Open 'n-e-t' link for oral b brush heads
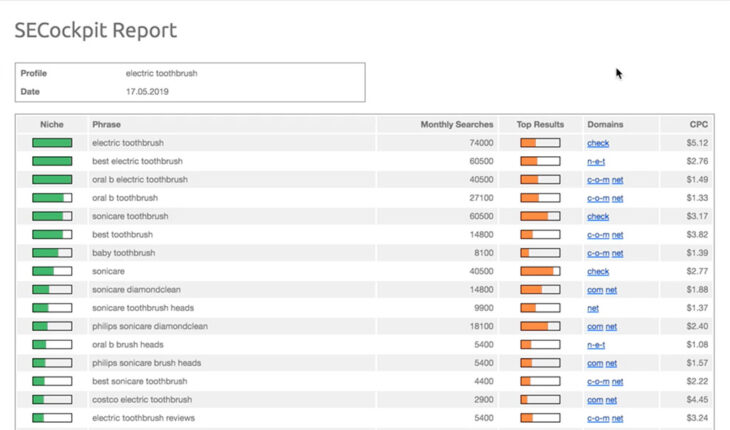Viewport: 730px width, 430px height. [596, 345]
